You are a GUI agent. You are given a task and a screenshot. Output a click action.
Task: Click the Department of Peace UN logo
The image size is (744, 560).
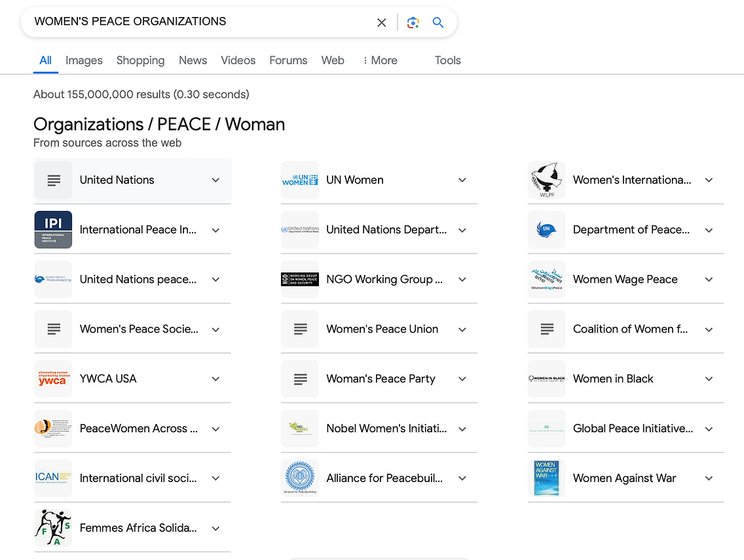[547, 230]
